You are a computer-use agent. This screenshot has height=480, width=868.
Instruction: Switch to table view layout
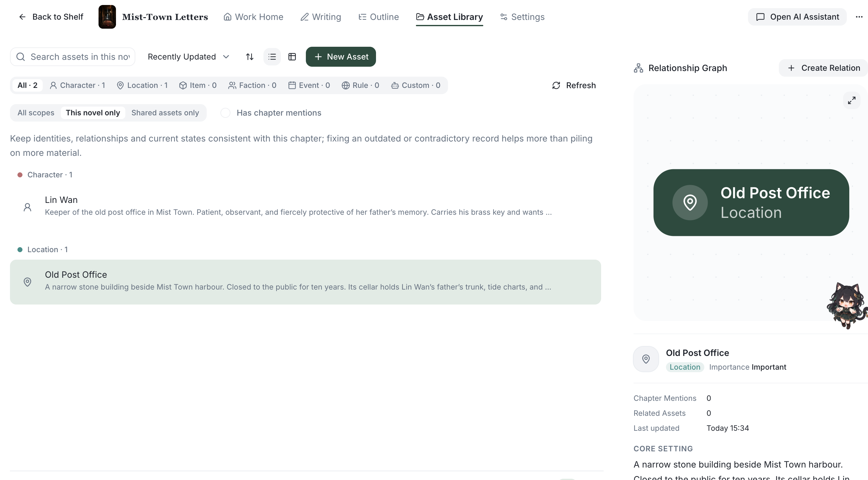click(x=292, y=57)
